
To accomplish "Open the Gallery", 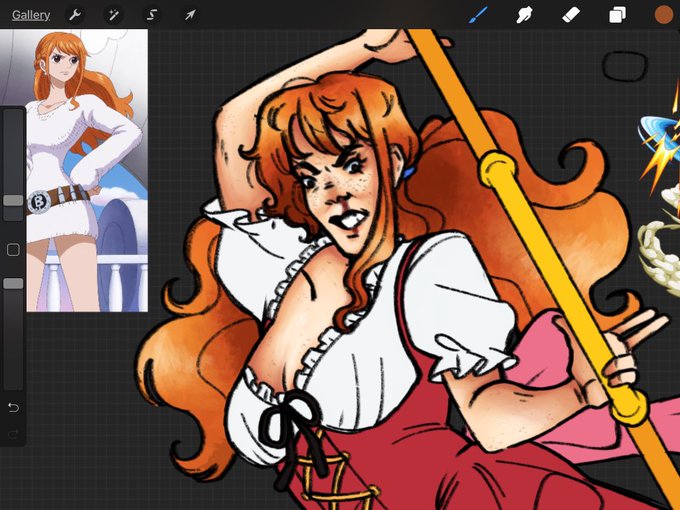I will point(31,15).
